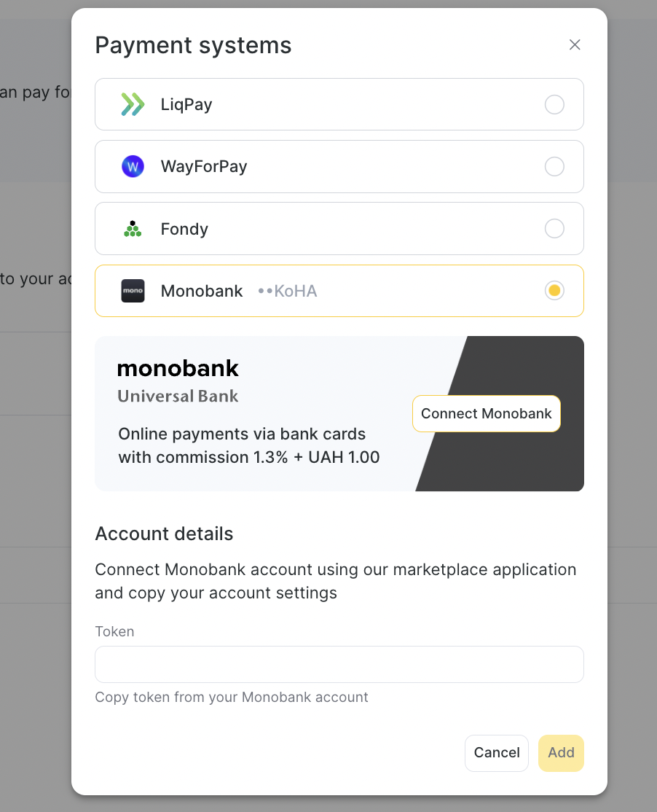This screenshot has height=812, width=657.
Task: Click the WayForPay payment option label
Action: pyautogui.click(x=204, y=167)
